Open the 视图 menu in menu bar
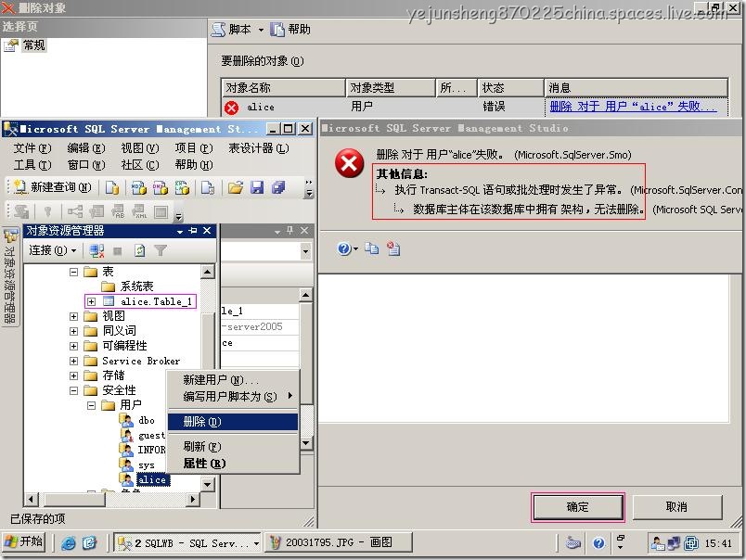Viewport: 746px width, 560px height. tap(139, 148)
